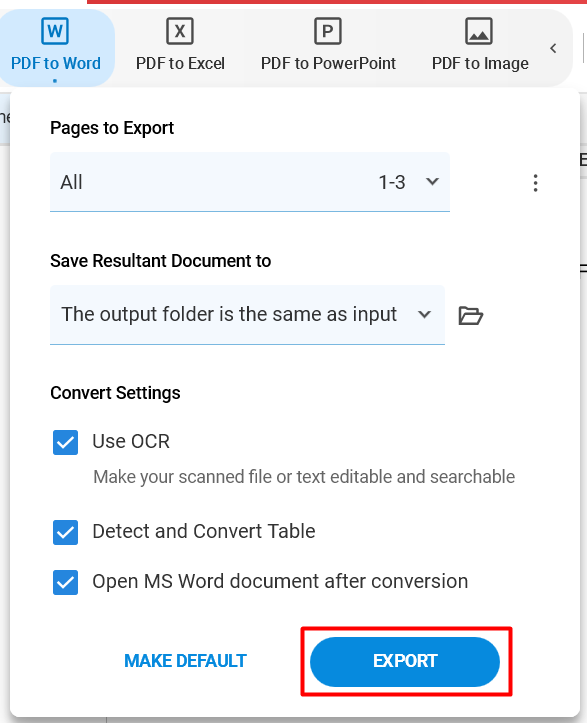Toggle Open MS Word document after conversion
This screenshot has width=587, height=723.
click(65, 582)
